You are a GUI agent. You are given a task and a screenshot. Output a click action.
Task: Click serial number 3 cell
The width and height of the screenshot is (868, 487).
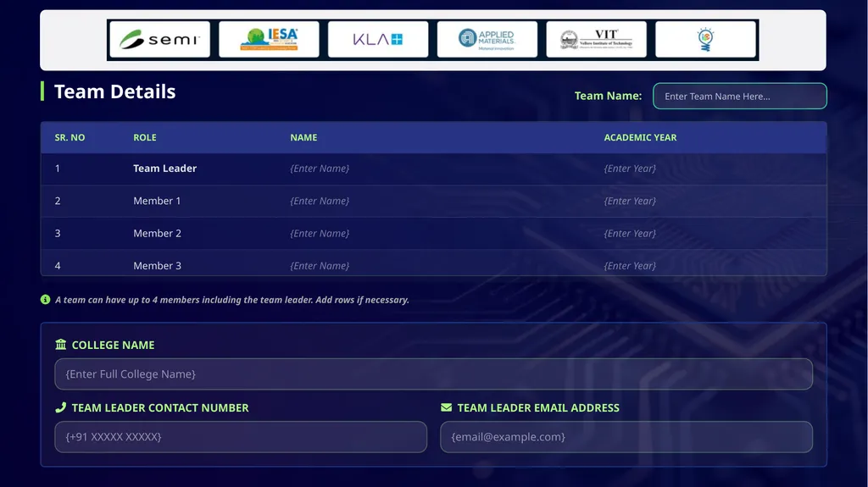click(x=58, y=234)
